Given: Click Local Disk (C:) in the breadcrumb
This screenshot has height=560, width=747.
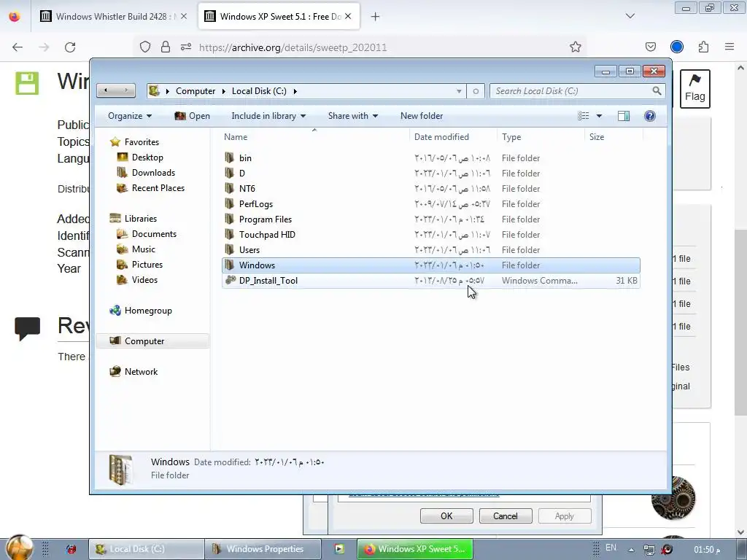Looking at the screenshot, I should [x=259, y=91].
